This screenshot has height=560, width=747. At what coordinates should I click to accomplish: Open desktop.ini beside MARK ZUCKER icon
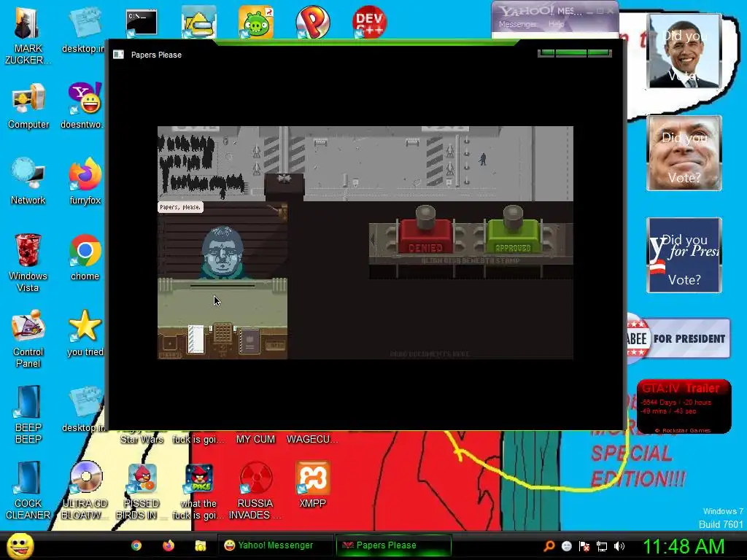click(85, 29)
